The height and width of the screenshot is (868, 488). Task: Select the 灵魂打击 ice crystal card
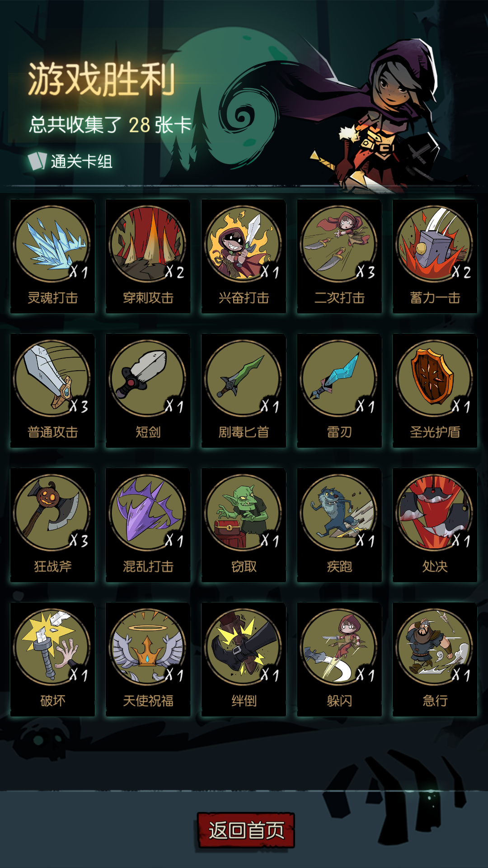tap(52, 256)
